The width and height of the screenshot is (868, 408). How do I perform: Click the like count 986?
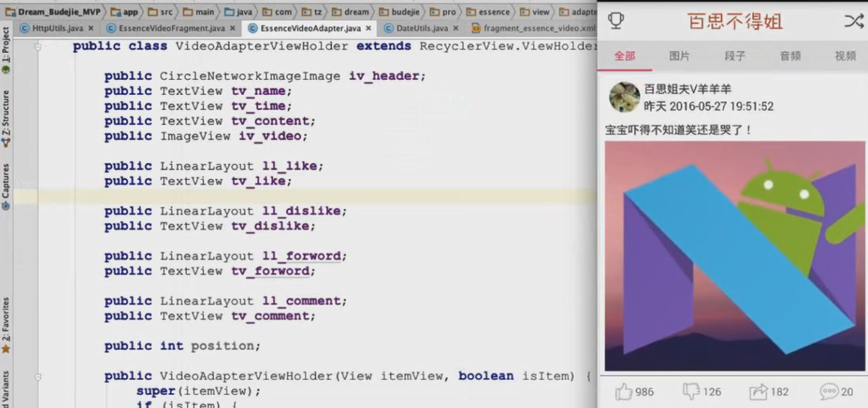point(644,392)
